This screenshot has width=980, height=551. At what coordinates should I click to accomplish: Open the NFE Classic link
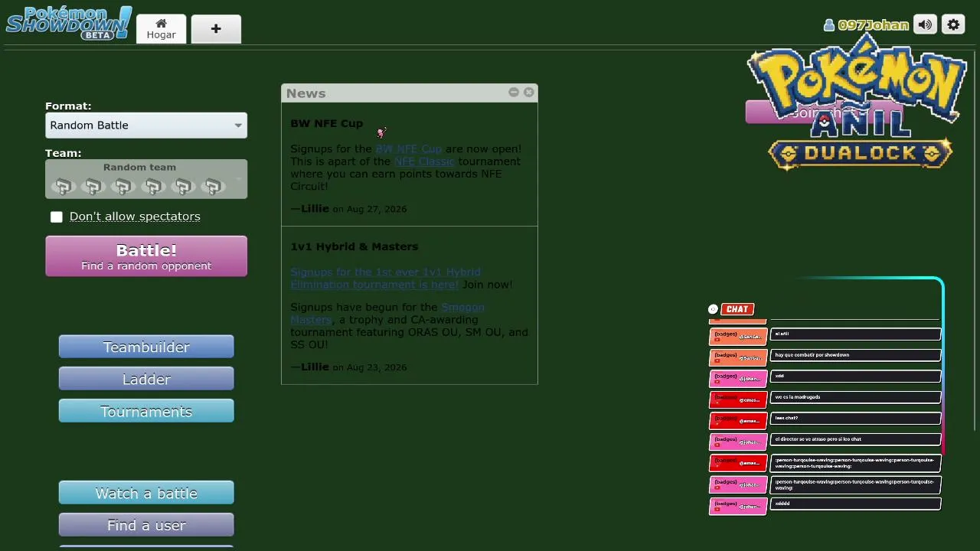click(425, 161)
